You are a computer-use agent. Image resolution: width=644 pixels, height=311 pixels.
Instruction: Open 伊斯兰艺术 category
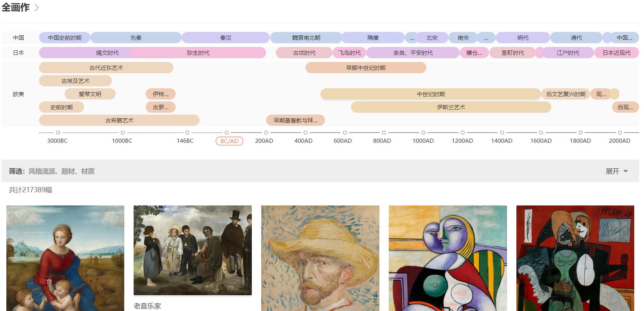(451, 107)
